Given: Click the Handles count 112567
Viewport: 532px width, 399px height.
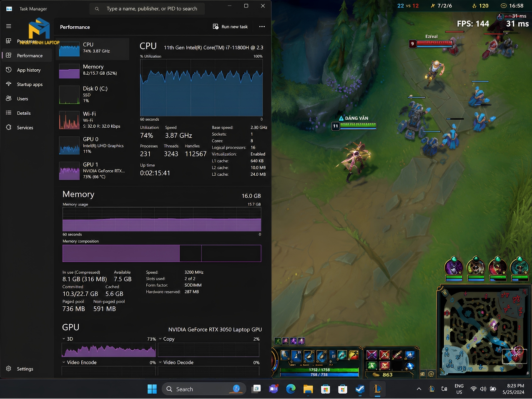Looking at the screenshot, I should point(196,154).
